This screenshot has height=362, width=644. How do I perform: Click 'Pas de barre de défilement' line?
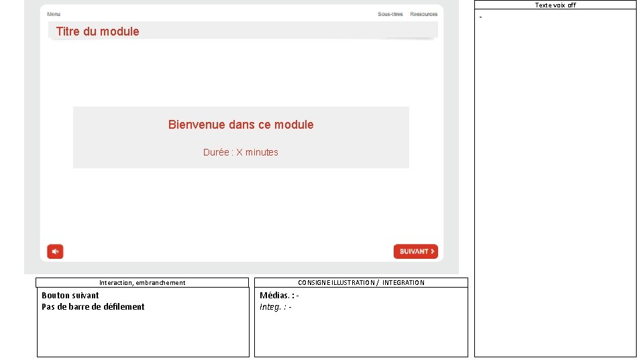point(93,307)
